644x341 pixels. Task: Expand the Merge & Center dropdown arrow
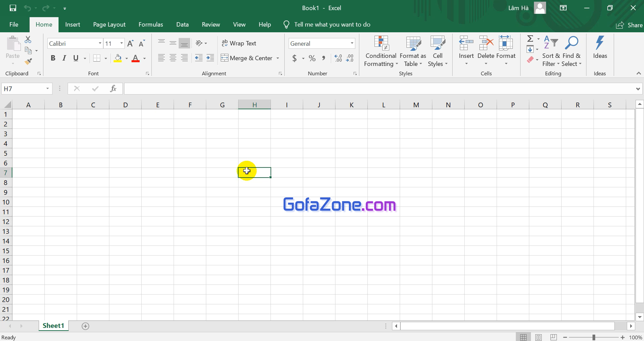click(278, 58)
